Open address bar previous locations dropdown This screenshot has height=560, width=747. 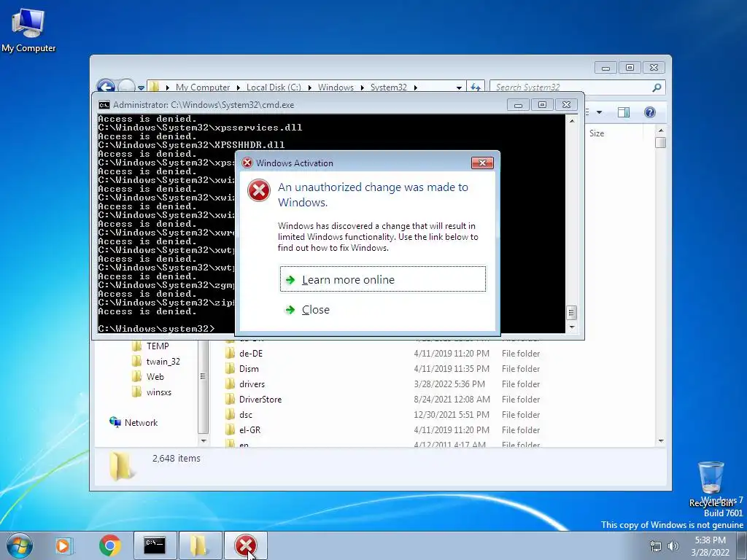[459, 87]
